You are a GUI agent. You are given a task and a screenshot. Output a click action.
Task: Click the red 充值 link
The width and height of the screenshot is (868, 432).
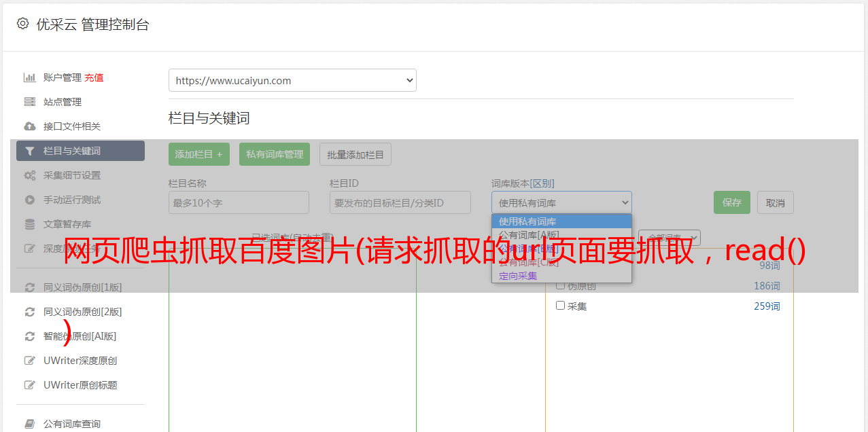[94, 77]
